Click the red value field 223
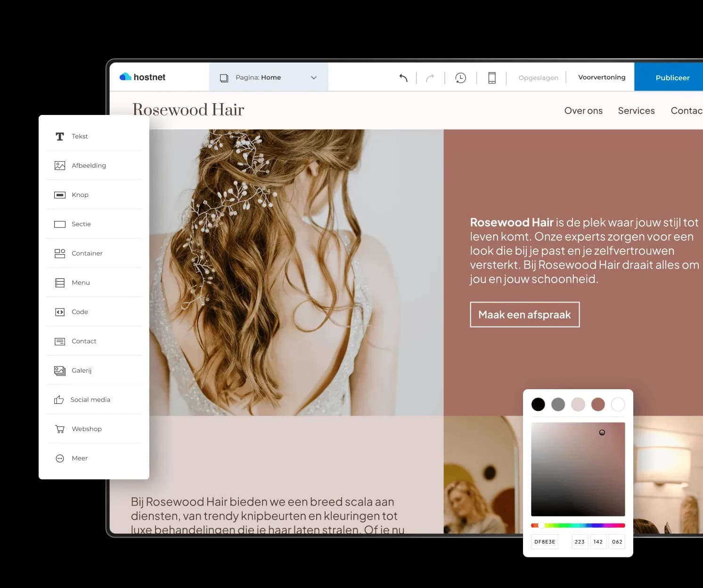 click(580, 542)
